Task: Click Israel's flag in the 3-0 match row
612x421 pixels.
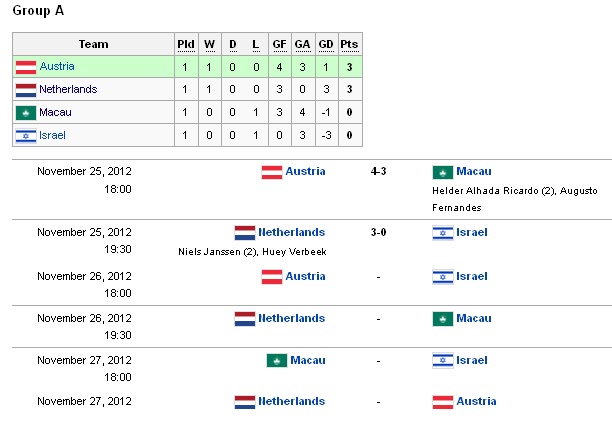Action: (442, 233)
